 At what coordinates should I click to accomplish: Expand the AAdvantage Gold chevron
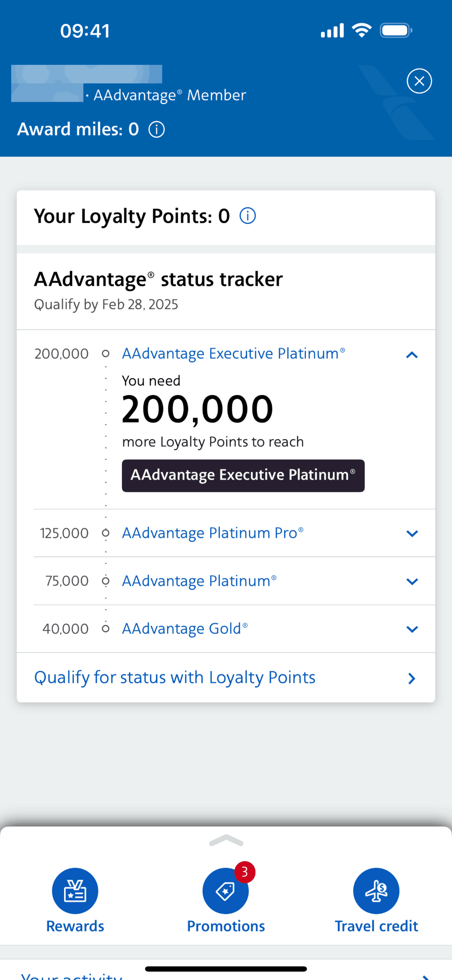[x=412, y=629]
